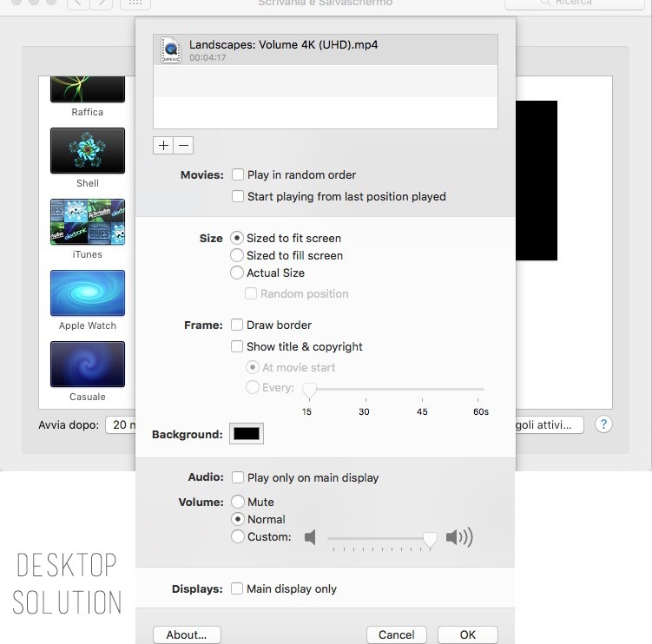Toggle Start playing from last position played
This screenshot has height=644, width=652.
point(238,196)
